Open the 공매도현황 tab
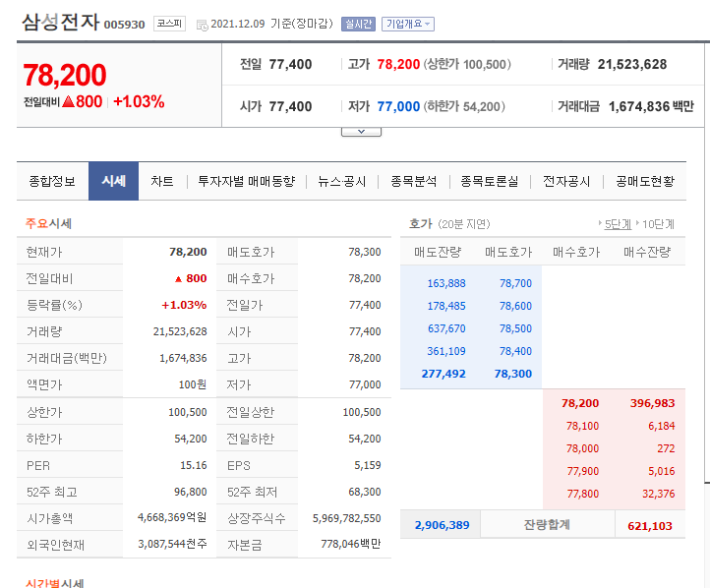The height and width of the screenshot is (588, 710). [645, 182]
